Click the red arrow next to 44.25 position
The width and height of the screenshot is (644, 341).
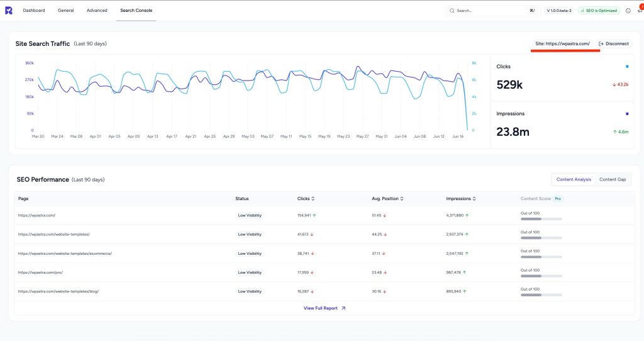coord(386,235)
